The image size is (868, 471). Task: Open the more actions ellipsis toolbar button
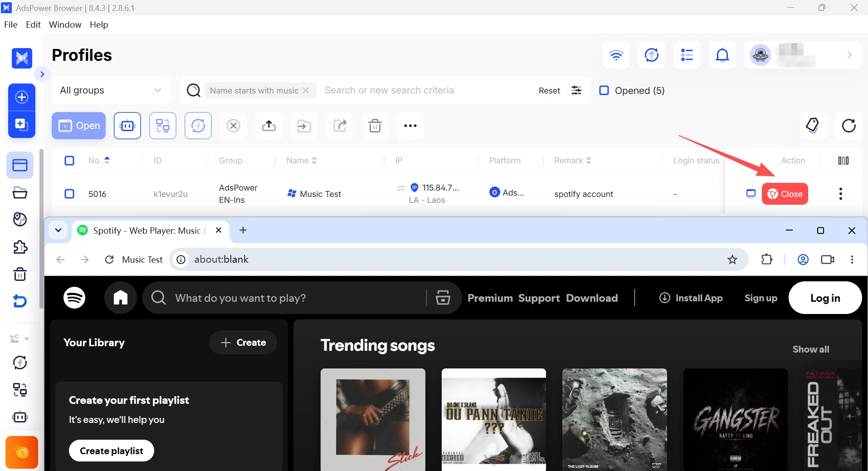tap(410, 126)
